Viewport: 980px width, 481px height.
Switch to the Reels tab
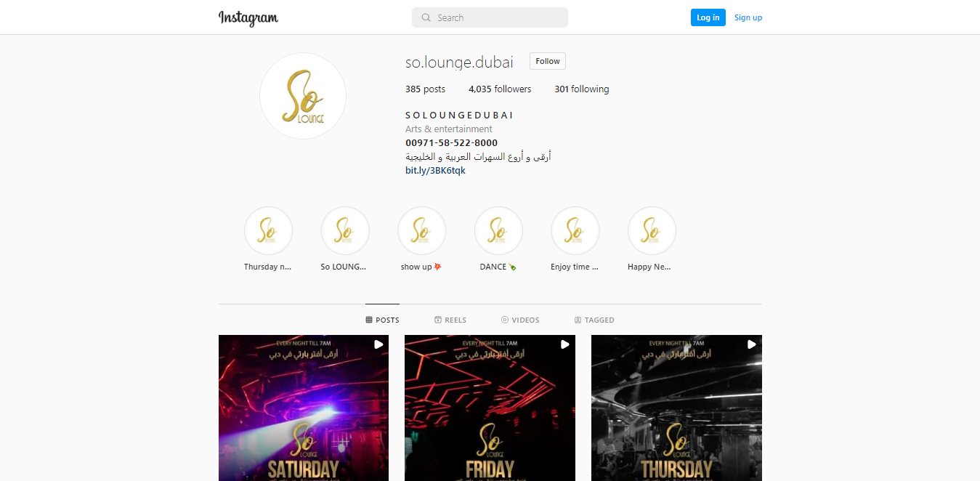point(450,320)
